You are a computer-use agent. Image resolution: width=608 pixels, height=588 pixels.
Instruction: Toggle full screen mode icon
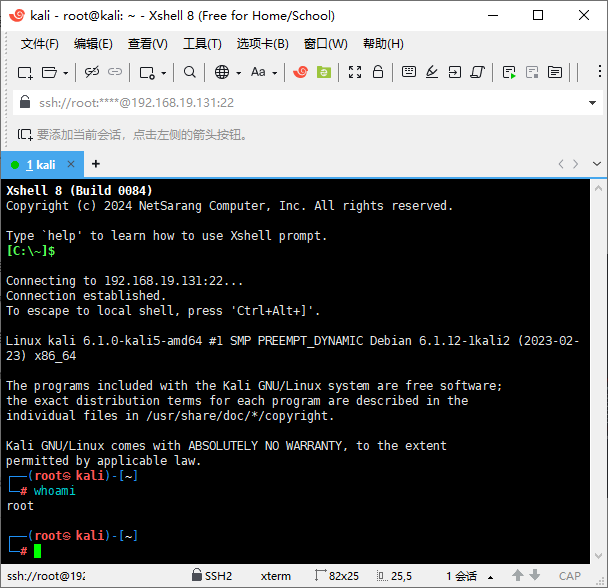(355, 72)
